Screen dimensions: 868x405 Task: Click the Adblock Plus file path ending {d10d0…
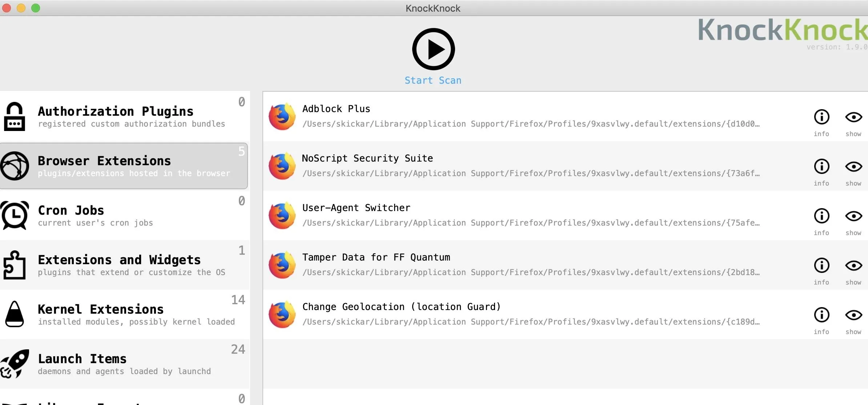coord(531,124)
